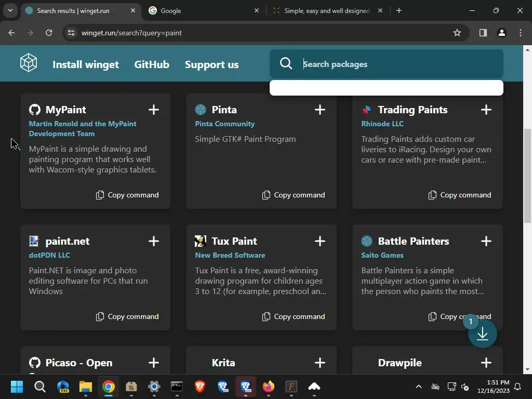This screenshot has width=532, height=399.
Task: Open Saito Games publisher link
Action: [x=382, y=255]
